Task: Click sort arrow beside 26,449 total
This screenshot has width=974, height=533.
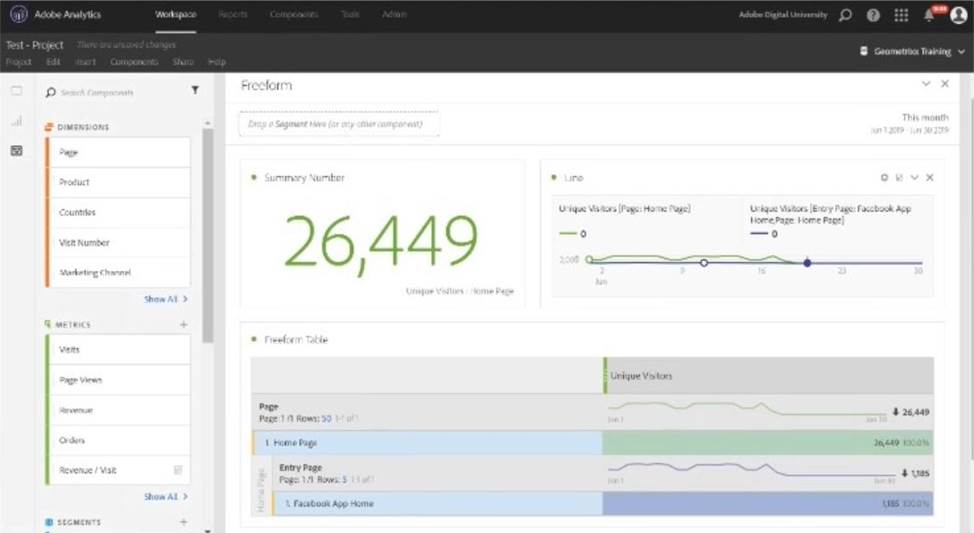Action: coord(896,412)
